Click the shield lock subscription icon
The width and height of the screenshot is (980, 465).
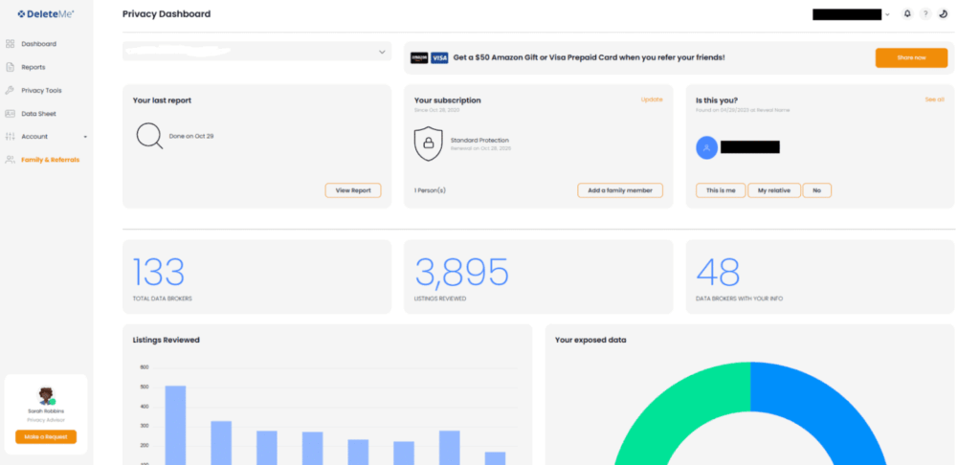click(x=428, y=144)
